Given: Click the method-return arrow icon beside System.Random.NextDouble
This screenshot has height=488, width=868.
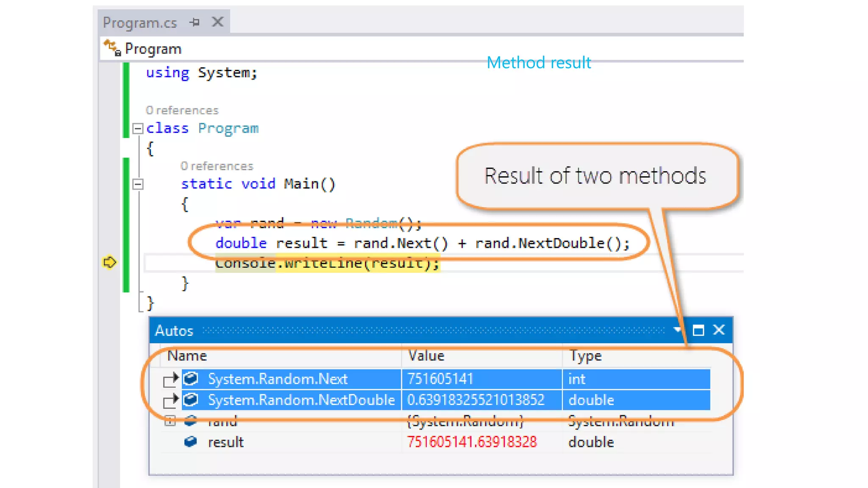Looking at the screenshot, I should (170, 401).
